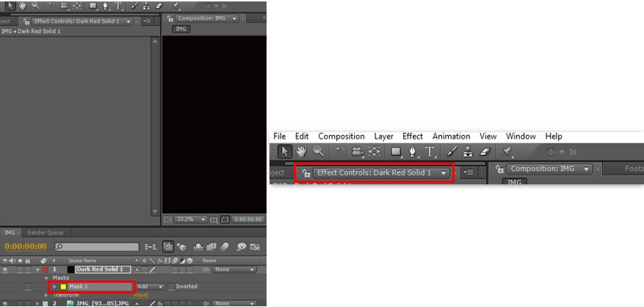The image size is (644, 307).
Task: Open the Effect menu
Action: tap(413, 137)
